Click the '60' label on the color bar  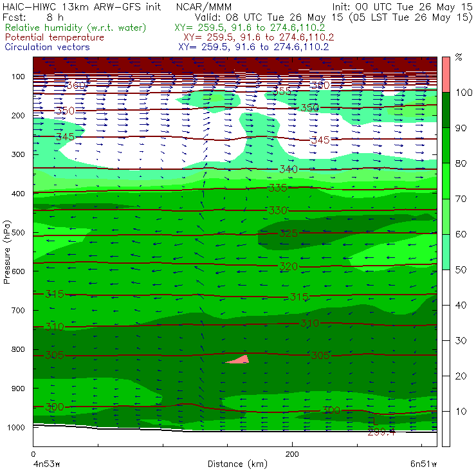click(x=461, y=234)
